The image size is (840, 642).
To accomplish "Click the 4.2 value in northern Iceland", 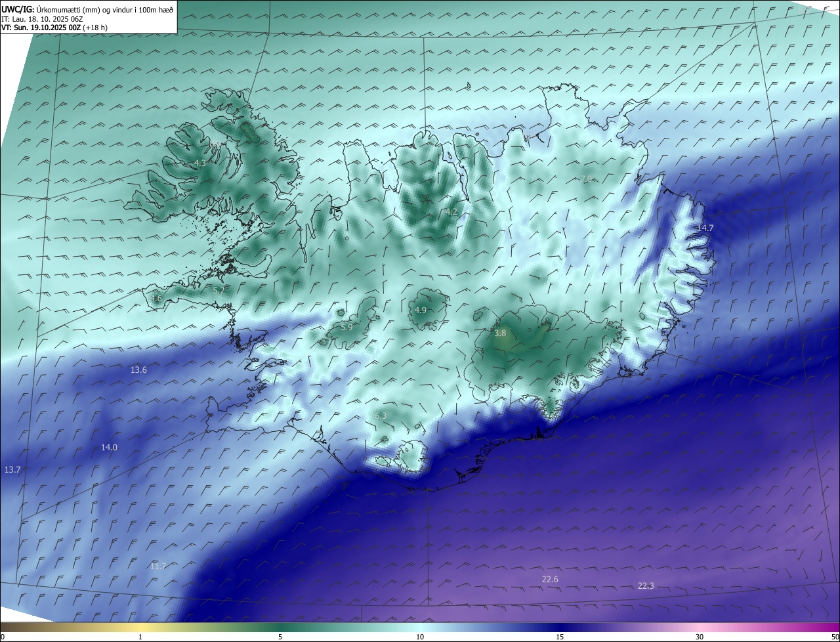I will coord(451,211).
